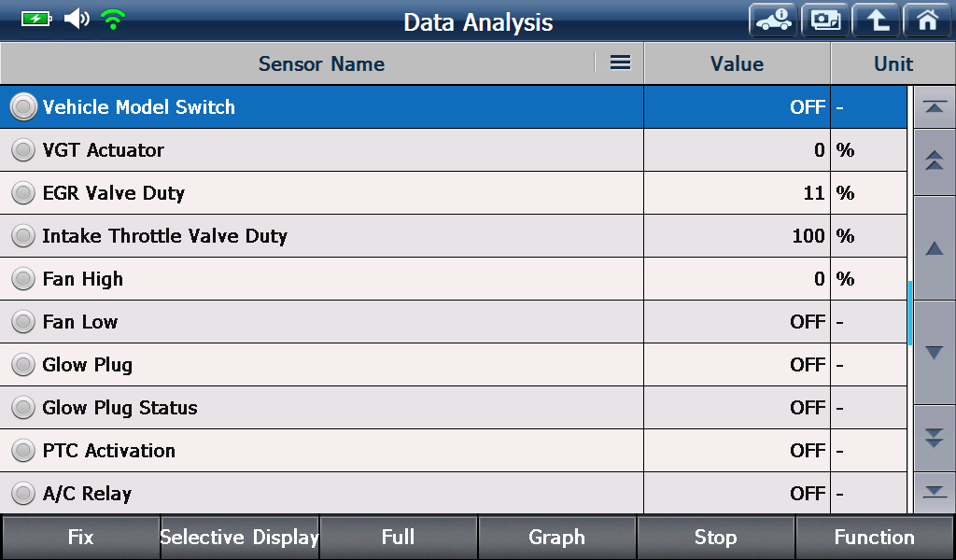956x560 pixels.
Task: Jump to bottom of sensor list
Action: [934, 492]
